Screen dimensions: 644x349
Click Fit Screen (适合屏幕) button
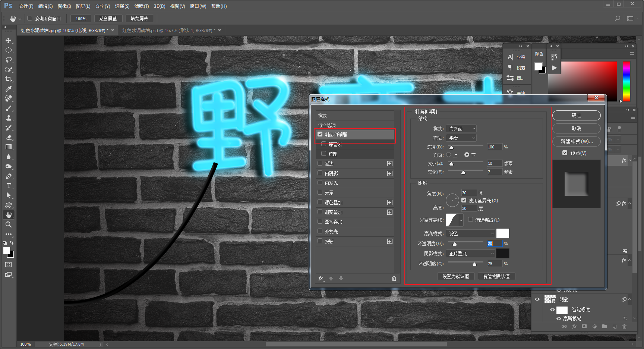[x=108, y=19]
